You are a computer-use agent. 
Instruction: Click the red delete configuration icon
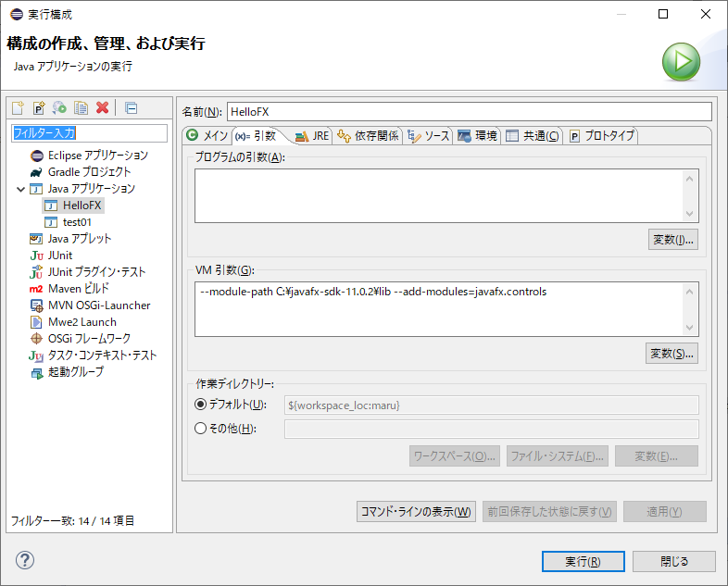point(102,107)
